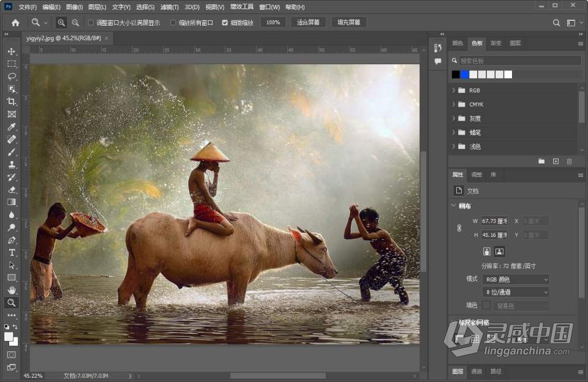The image size is (588, 382).
Task: Click the 适合屏幕 button
Action: pyautogui.click(x=308, y=23)
